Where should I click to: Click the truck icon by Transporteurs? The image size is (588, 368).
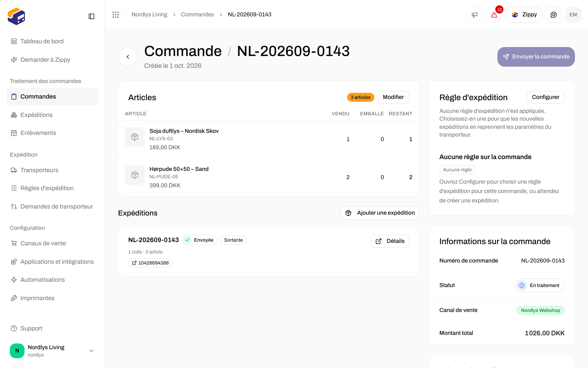click(14, 170)
